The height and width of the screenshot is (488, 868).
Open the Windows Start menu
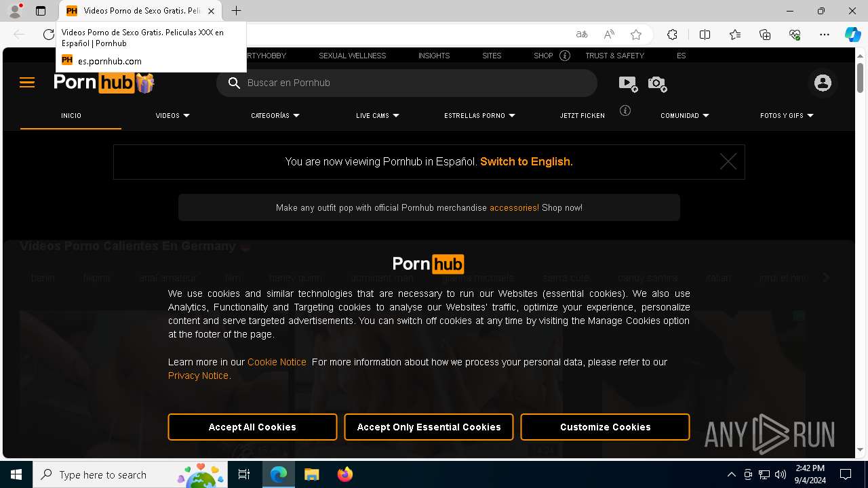point(16,474)
